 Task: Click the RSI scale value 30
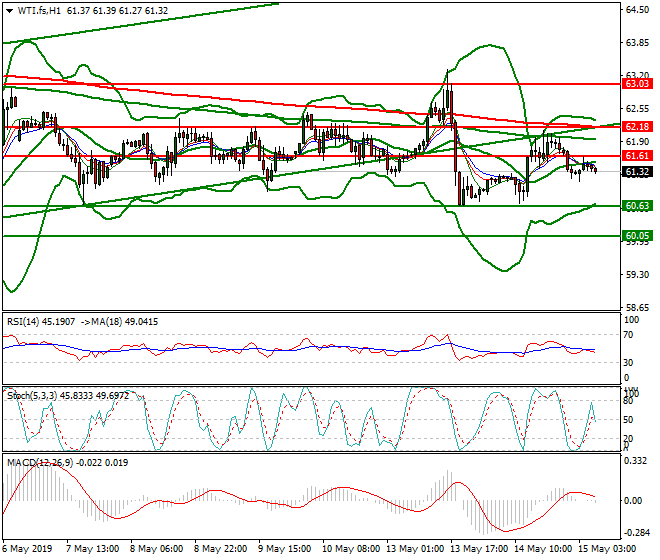(628, 363)
